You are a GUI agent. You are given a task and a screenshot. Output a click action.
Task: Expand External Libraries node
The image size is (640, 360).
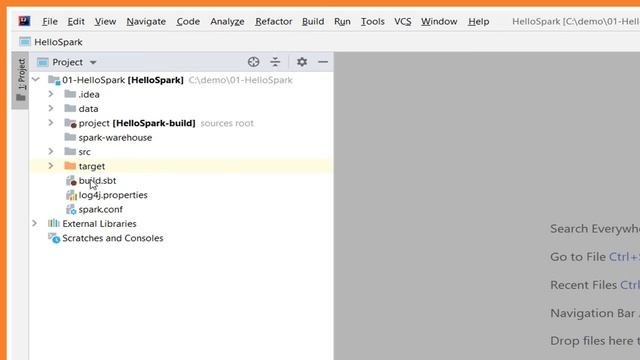tap(35, 223)
